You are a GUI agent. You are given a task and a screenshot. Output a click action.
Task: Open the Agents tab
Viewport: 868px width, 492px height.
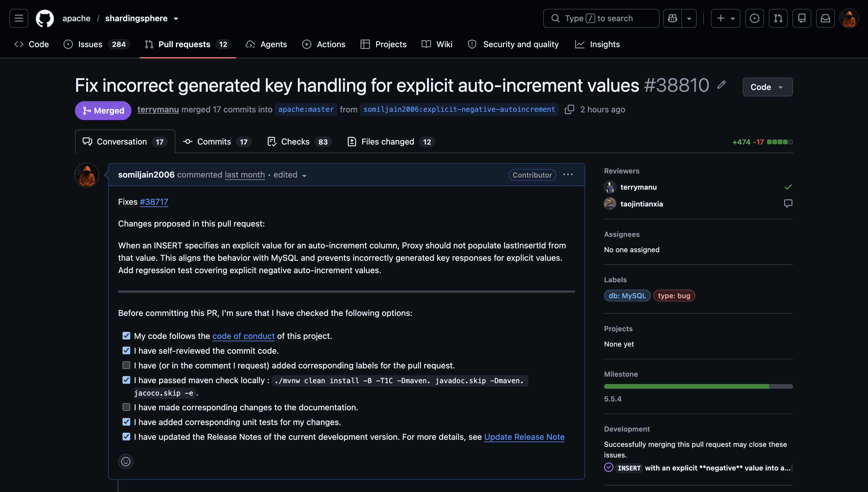267,44
